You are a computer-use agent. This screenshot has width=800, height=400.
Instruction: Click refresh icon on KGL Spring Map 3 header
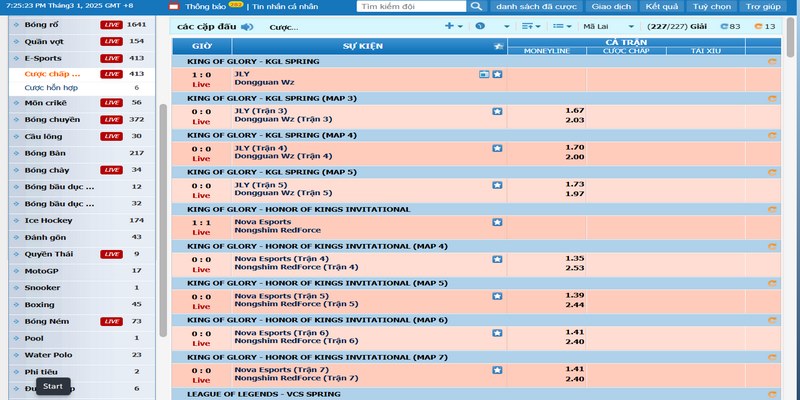coord(771,98)
